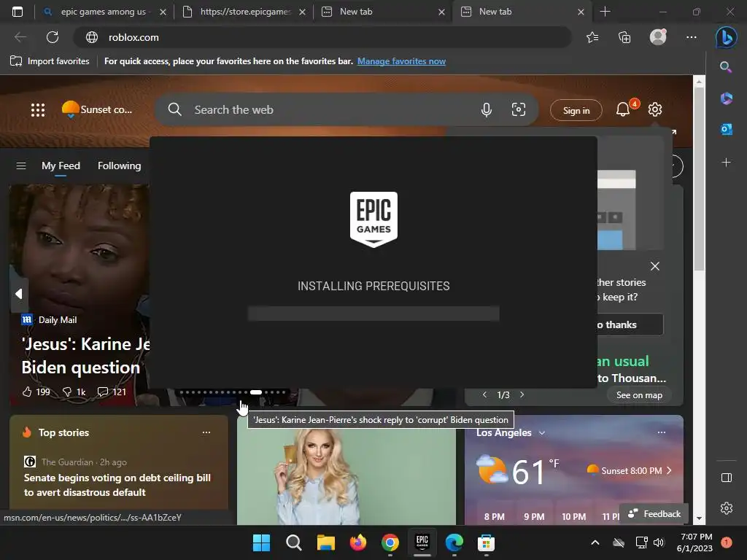The width and height of the screenshot is (747, 560).
Task: Open a new browser tab
Action: pyautogui.click(x=605, y=12)
